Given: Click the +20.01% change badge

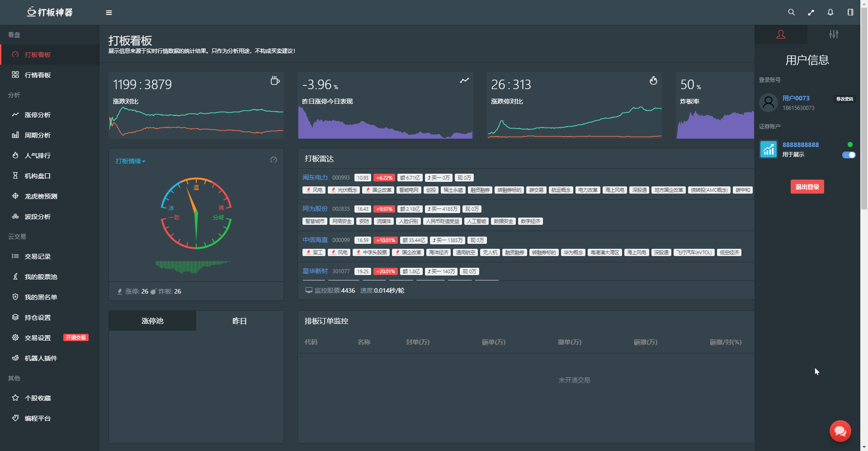Looking at the screenshot, I should coord(386,271).
